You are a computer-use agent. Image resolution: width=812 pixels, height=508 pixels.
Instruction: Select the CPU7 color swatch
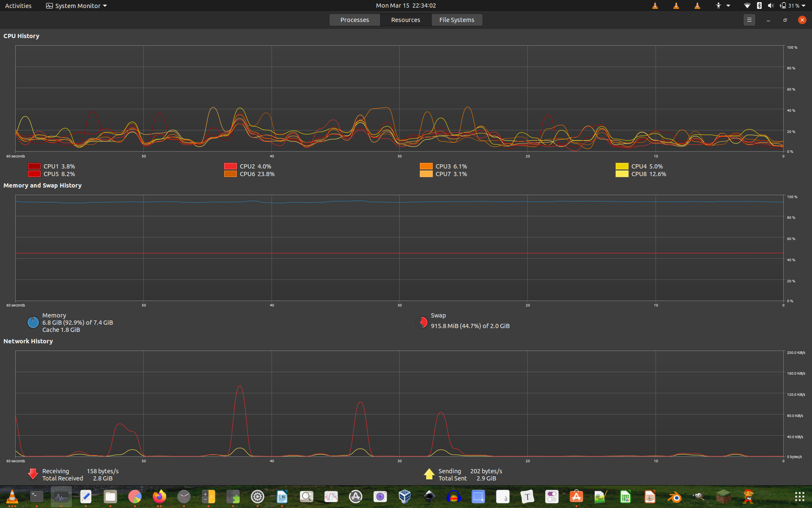(x=426, y=174)
